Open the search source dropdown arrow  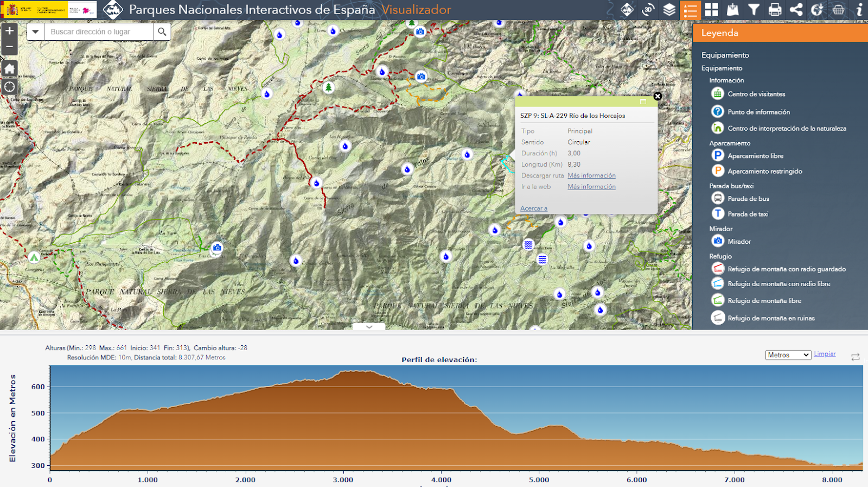click(35, 32)
